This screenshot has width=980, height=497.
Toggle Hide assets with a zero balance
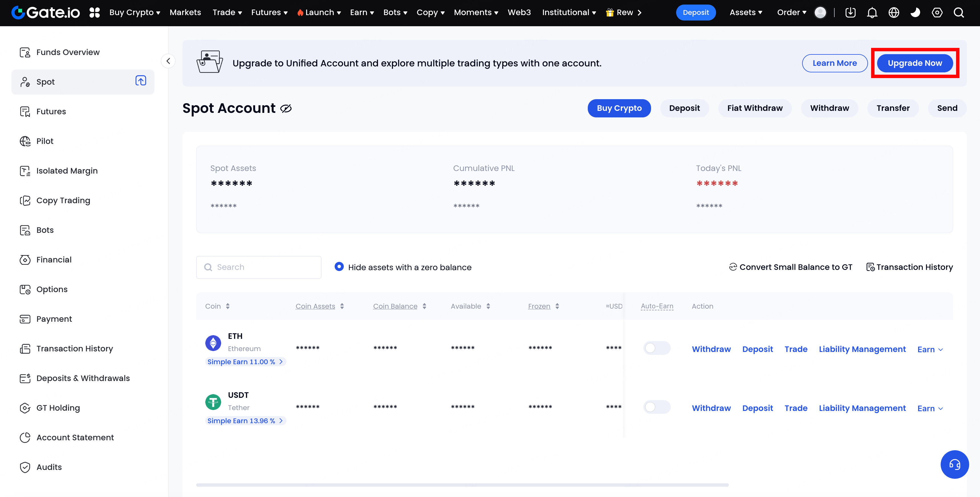(x=339, y=267)
